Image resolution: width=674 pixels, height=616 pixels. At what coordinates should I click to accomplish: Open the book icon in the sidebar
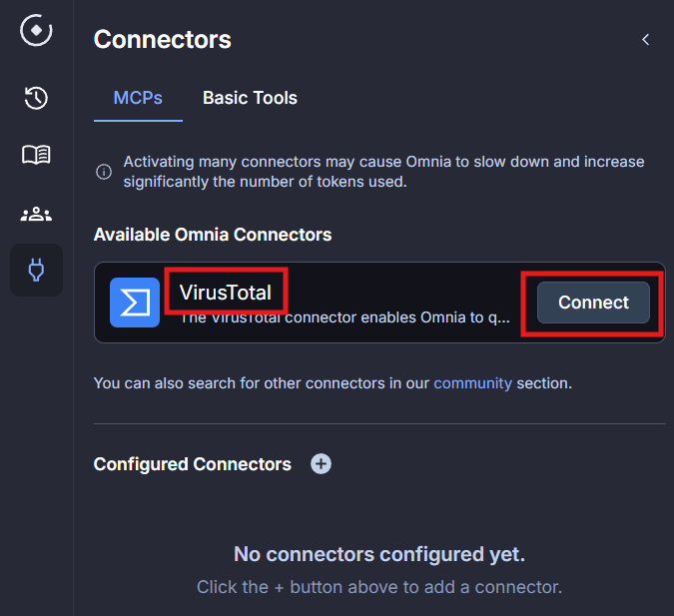pyautogui.click(x=36, y=155)
